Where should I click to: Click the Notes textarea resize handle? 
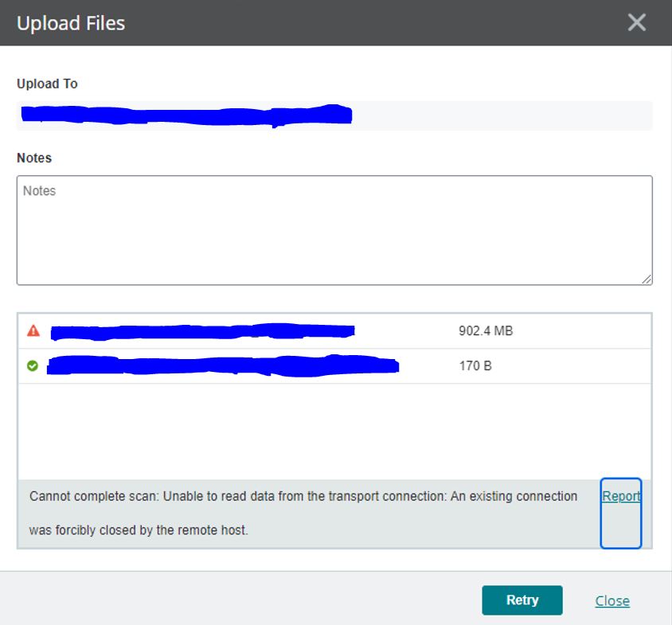(647, 279)
